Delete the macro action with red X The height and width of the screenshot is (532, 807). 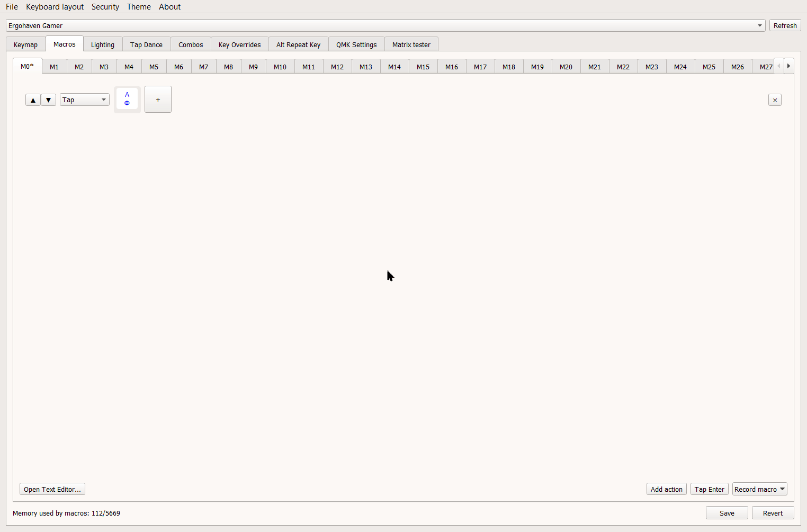click(x=775, y=100)
